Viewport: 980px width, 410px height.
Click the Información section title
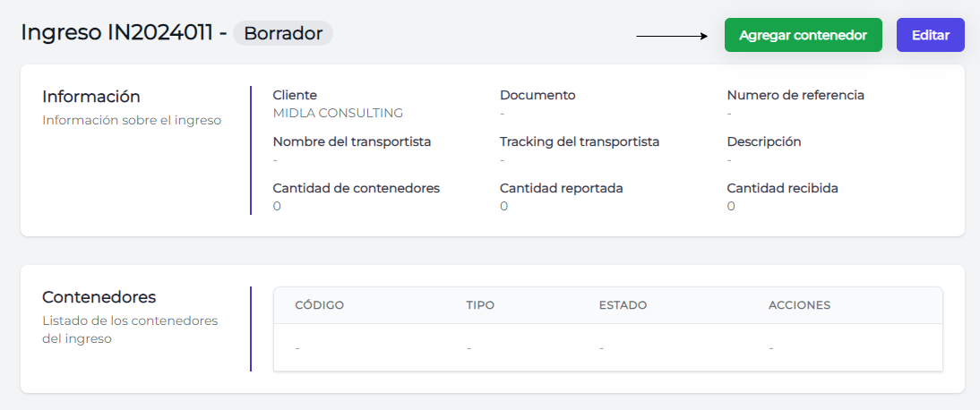[91, 97]
